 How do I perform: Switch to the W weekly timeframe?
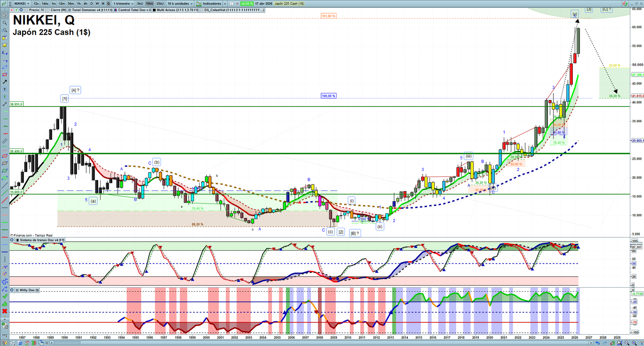coord(97,4)
